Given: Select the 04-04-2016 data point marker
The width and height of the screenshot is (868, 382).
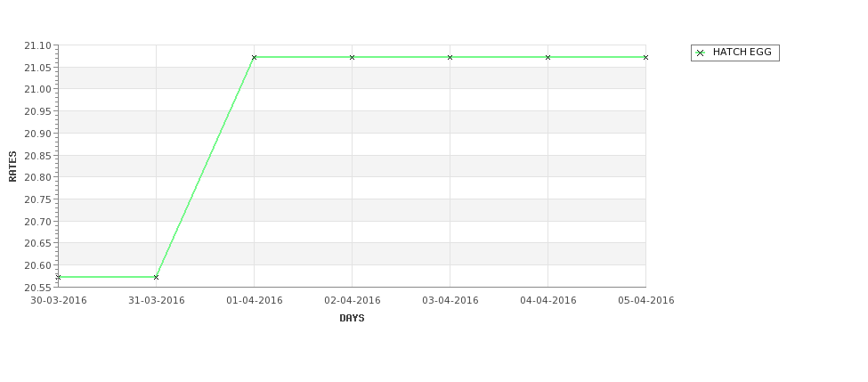Looking at the screenshot, I should click(x=548, y=58).
